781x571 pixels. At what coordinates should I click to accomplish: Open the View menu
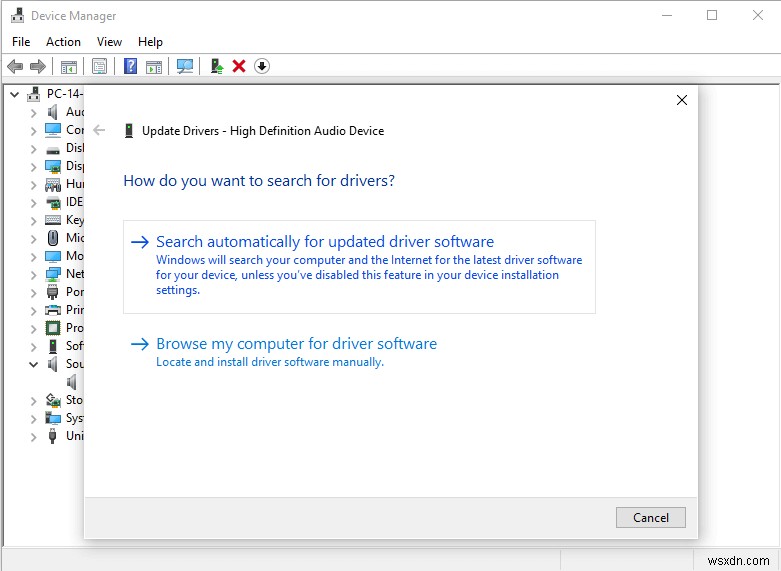click(109, 42)
